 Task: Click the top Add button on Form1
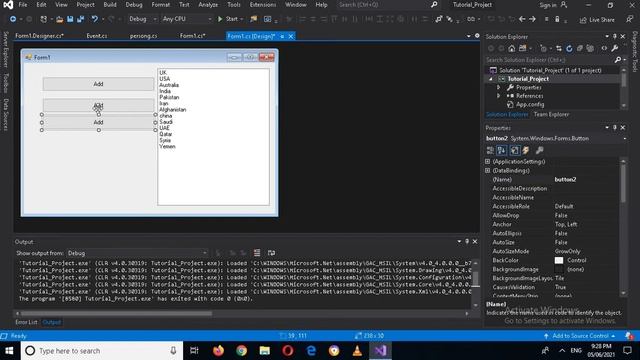[98, 84]
